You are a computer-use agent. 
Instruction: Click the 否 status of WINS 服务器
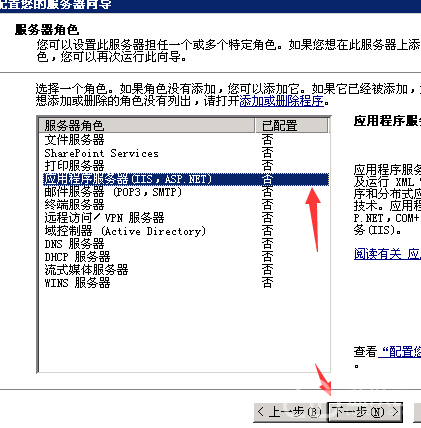(267, 283)
